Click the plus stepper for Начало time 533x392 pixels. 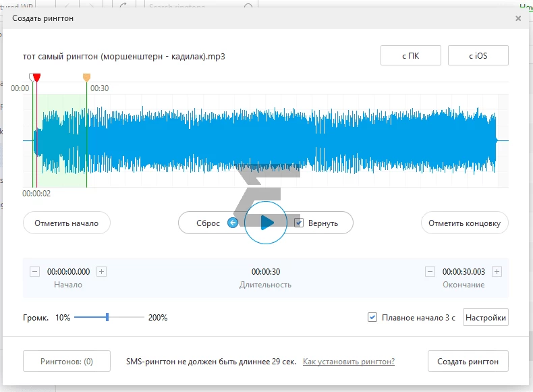pos(101,272)
